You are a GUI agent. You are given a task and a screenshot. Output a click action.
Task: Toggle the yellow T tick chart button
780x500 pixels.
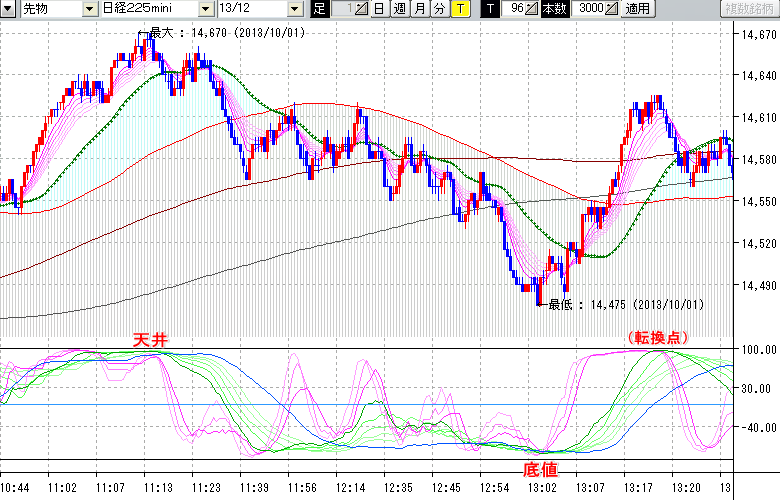pos(460,9)
